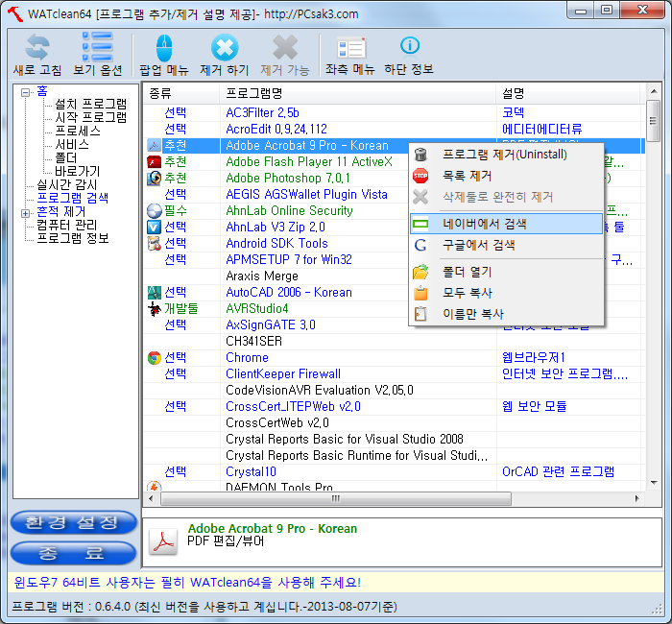This screenshot has height=624, width=672.
Task: Click 프로그램 정보 in the left tree
Action: [x=72, y=238]
